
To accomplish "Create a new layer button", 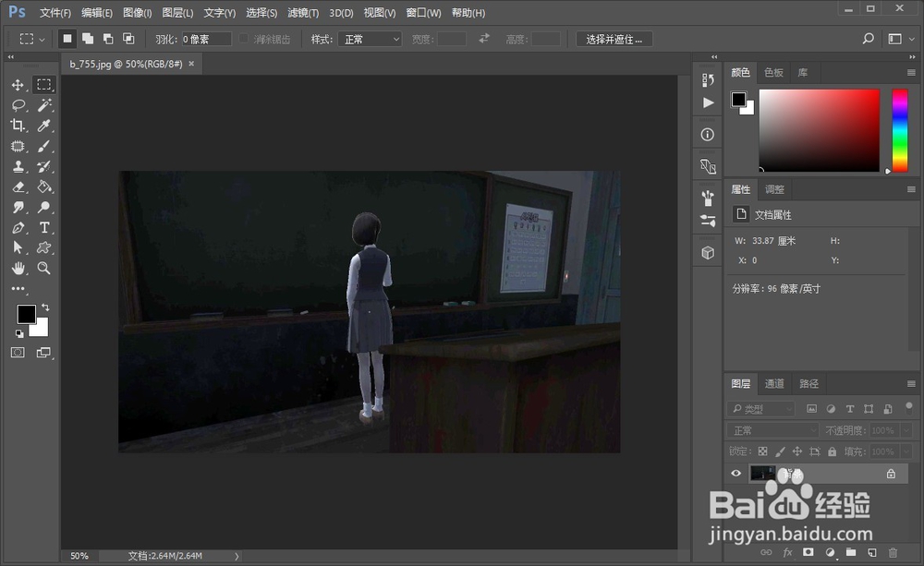I will [872, 552].
